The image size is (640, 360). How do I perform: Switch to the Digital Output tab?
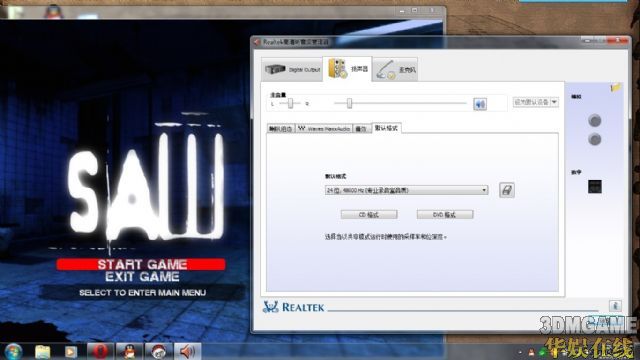click(292, 70)
